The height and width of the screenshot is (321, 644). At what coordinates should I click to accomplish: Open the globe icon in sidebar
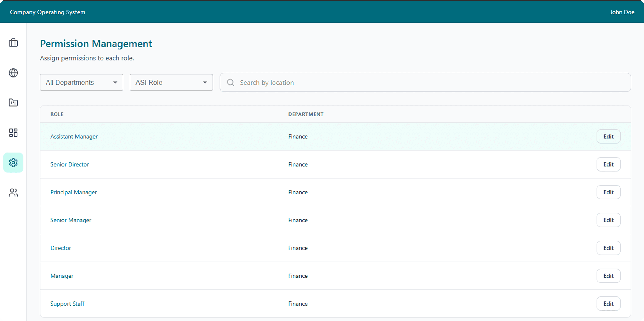point(13,73)
